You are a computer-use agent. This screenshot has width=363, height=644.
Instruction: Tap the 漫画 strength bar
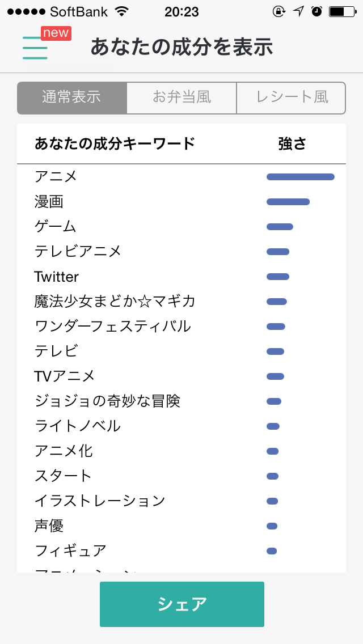tap(288, 202)
